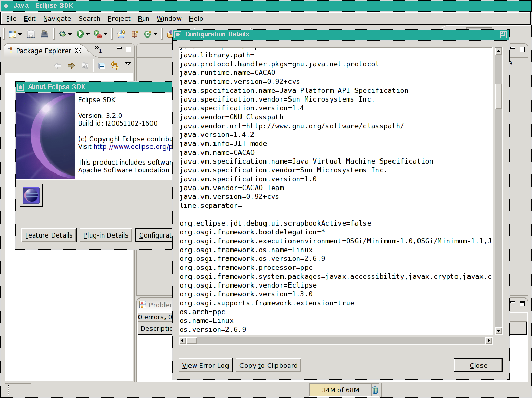Run garbage collector via trash icon
532x398 pixels.
(375, 390)
